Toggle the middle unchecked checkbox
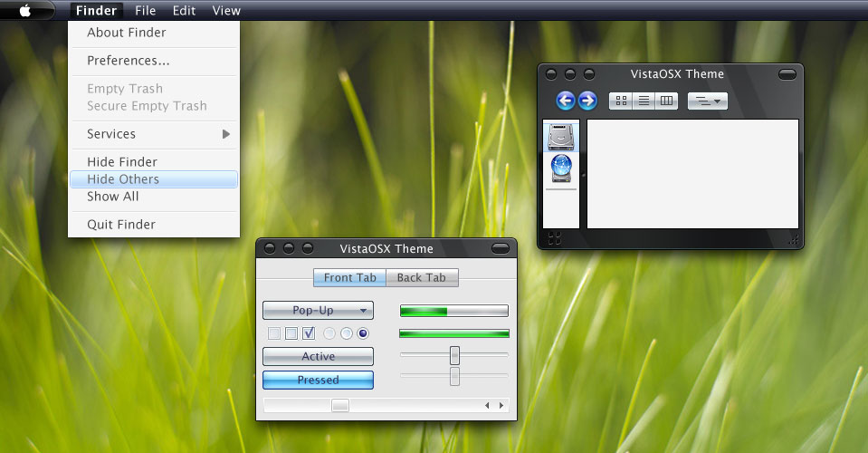 [291, 333]
